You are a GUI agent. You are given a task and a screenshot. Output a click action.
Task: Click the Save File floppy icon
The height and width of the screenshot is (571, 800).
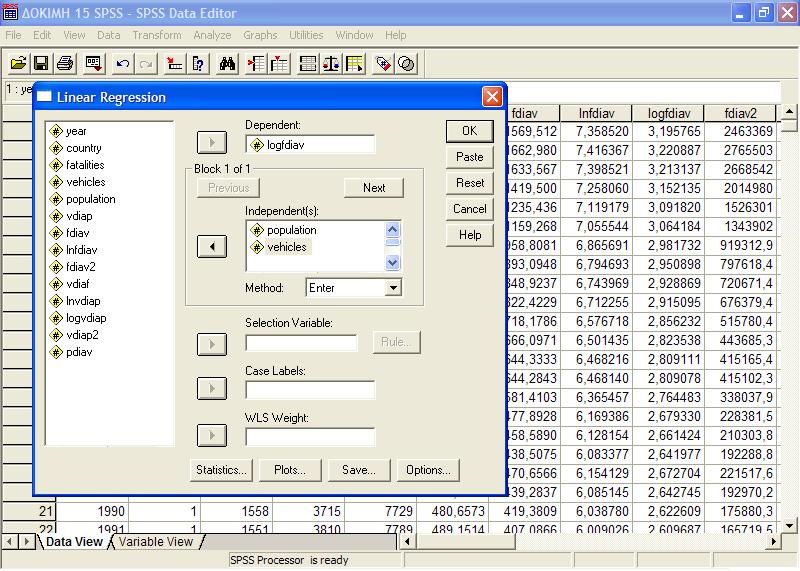[41, 64]
